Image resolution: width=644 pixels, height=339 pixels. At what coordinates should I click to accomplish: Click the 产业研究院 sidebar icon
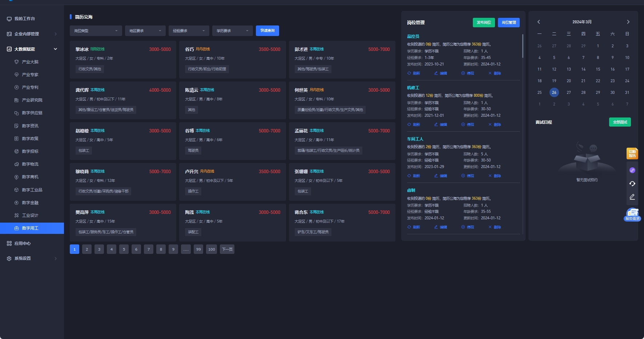click(16, 100)
